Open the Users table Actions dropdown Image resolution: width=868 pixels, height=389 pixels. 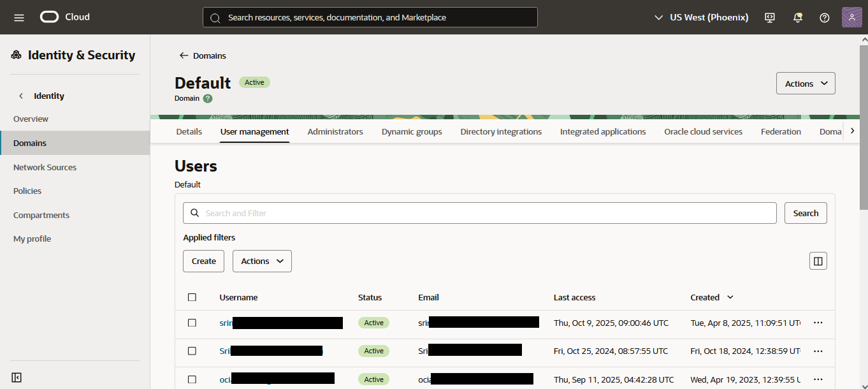(x=262, y=261)
